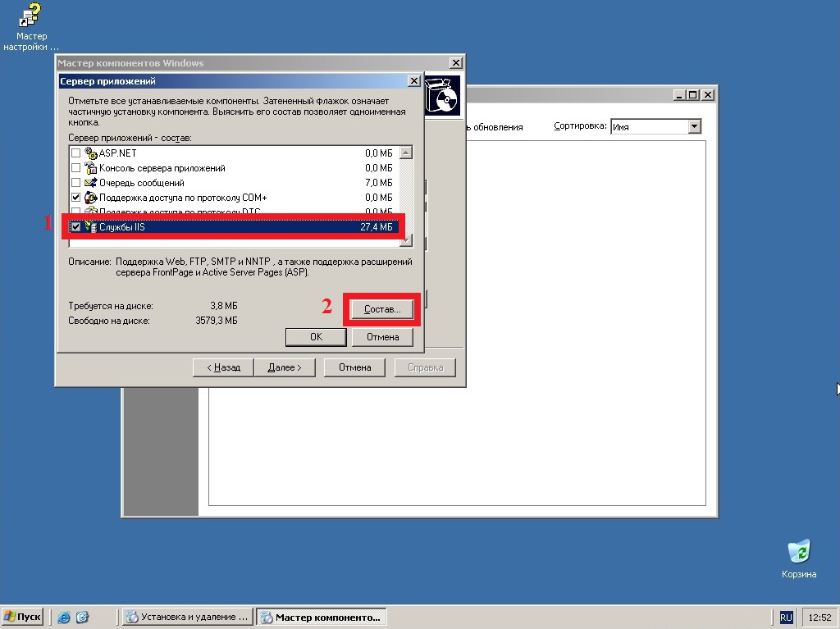Select Консоль сервера приложений row label
This screenshot has width=840, height=629.
click(162, 168)
